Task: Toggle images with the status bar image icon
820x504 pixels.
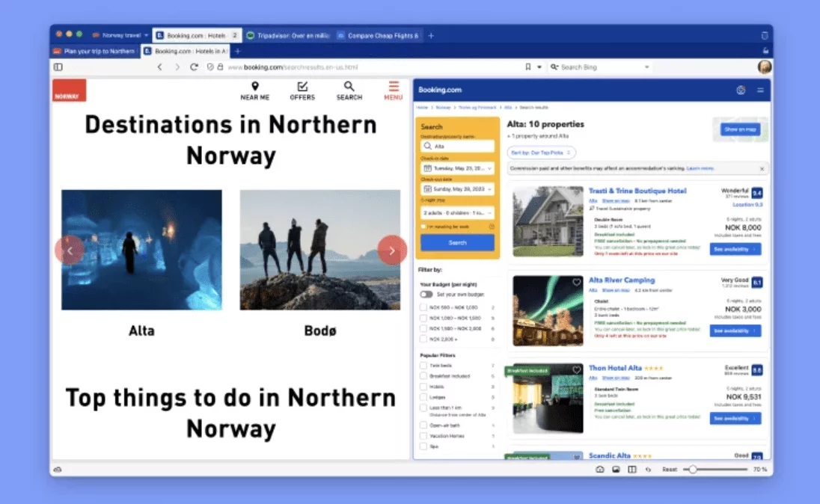Action: (x=616, y=470)
